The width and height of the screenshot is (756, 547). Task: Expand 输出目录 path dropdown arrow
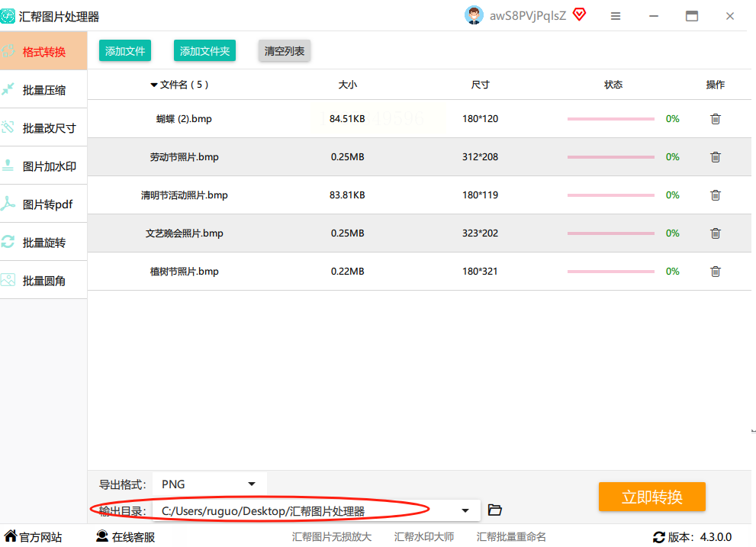[465, 510]
